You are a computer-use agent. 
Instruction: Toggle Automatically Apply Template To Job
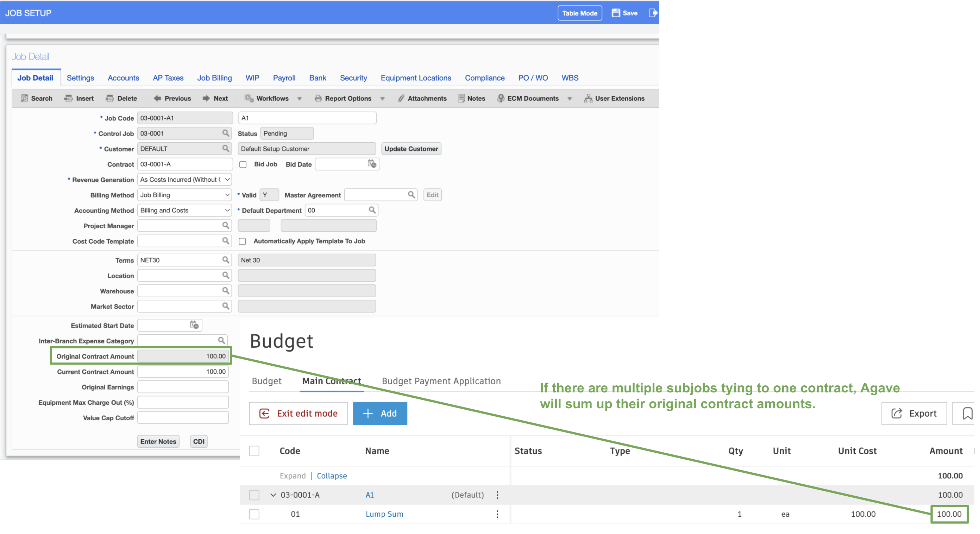tap(242, 241)
